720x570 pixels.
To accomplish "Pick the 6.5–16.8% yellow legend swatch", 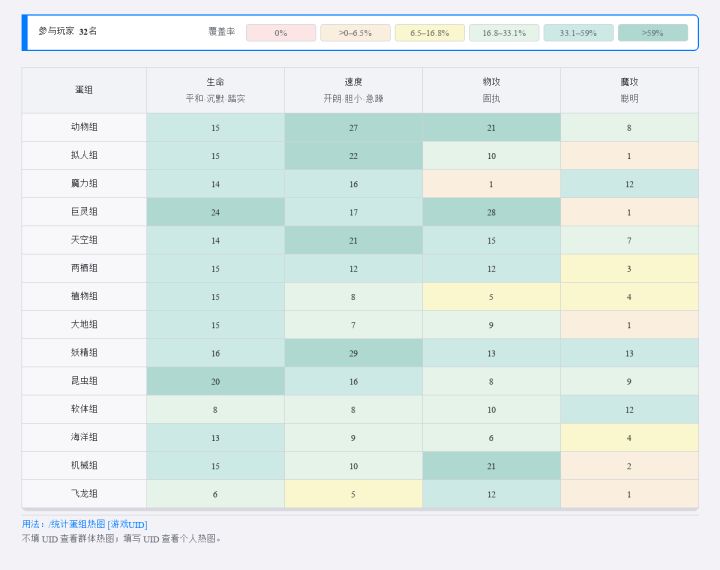I will (429, 33).
